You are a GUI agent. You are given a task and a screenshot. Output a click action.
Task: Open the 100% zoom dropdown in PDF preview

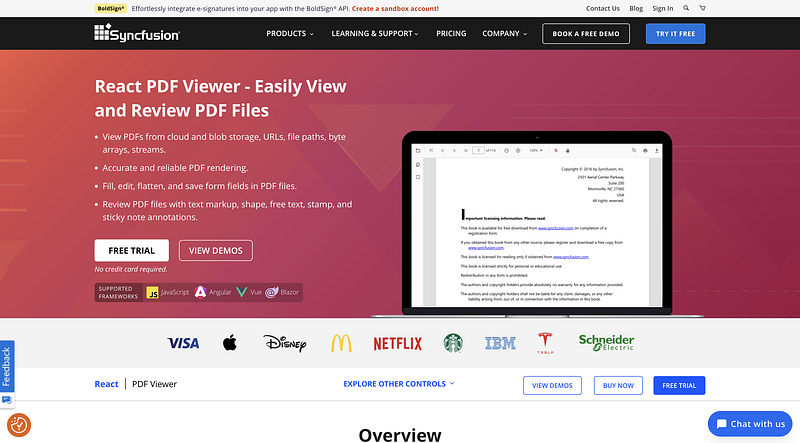tap(536, 151)
